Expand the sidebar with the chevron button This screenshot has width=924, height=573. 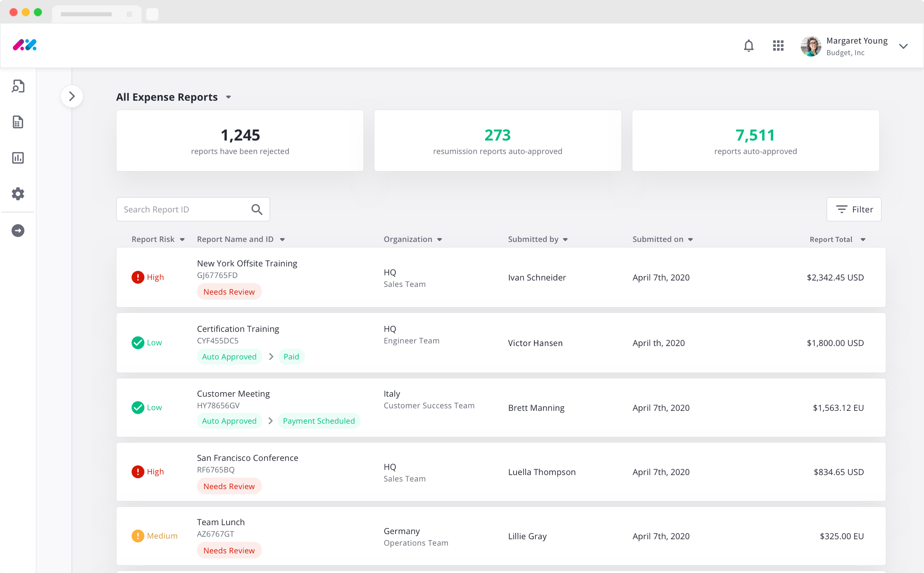point(71,96)
